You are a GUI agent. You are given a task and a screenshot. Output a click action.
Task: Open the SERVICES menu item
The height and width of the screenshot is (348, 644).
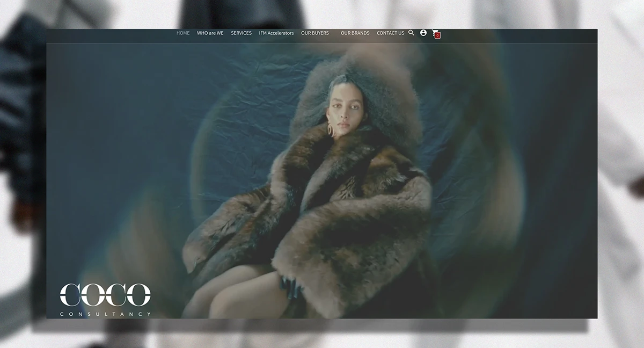241,33
